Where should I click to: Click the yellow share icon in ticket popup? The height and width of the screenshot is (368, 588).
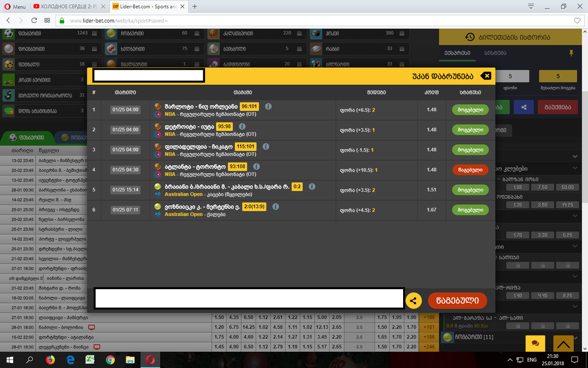pos(413,301)
